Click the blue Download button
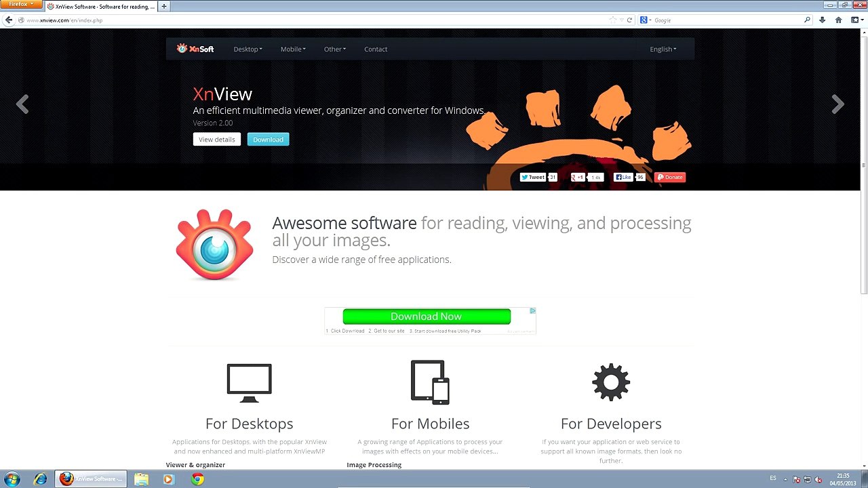This screenshot has height=488, width=868. point(269,140)
